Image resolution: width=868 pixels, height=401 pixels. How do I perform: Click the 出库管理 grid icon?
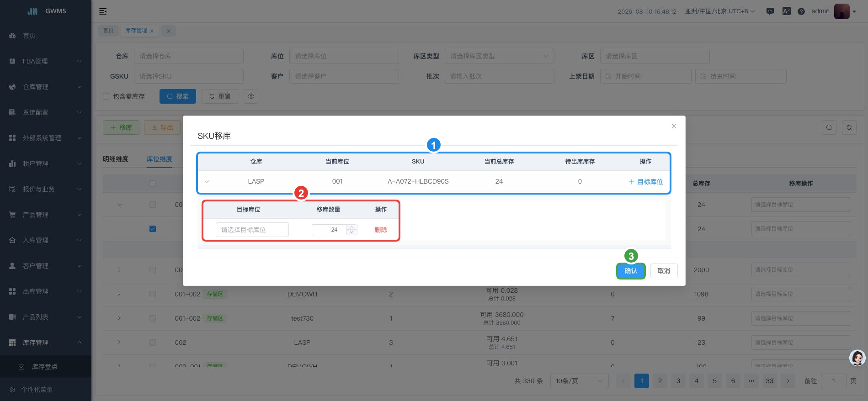tap(12, 291)
